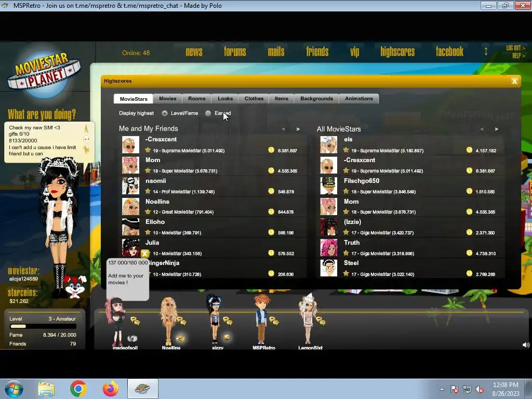Select the Earned radio button
532x399 pixels.
(208, 113)
